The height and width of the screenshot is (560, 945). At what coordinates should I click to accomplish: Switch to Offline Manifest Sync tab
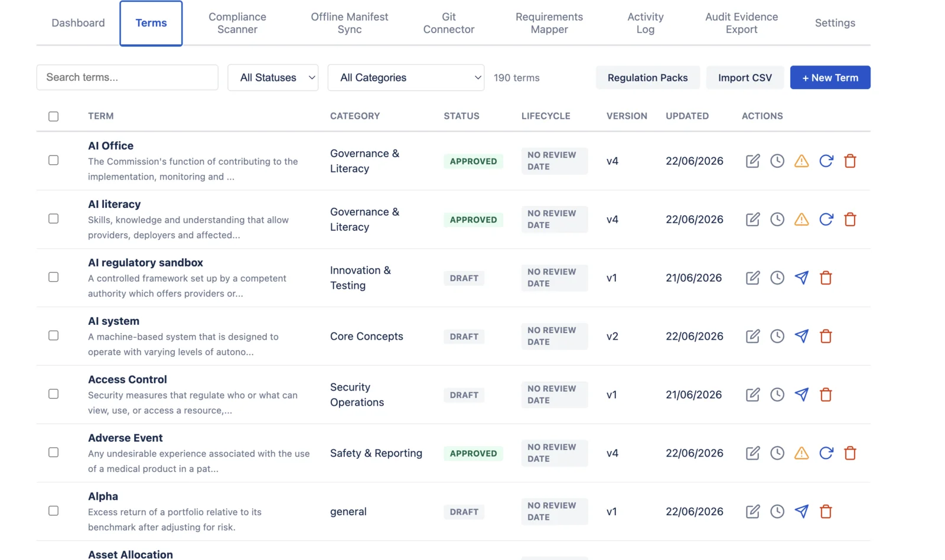coord(350,23)
